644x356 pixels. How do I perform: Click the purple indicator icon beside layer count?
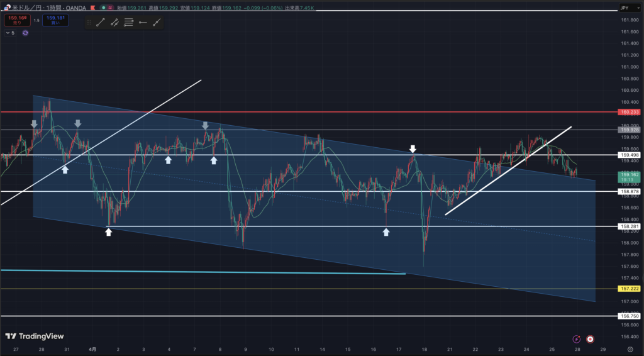click(25, 33)
